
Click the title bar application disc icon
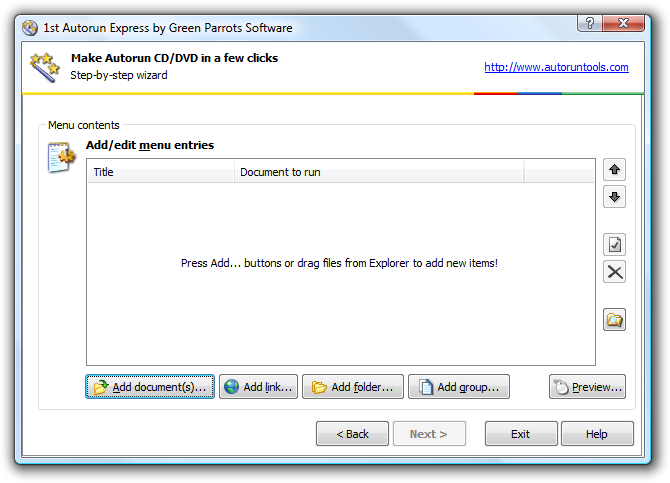pos(30,28)
